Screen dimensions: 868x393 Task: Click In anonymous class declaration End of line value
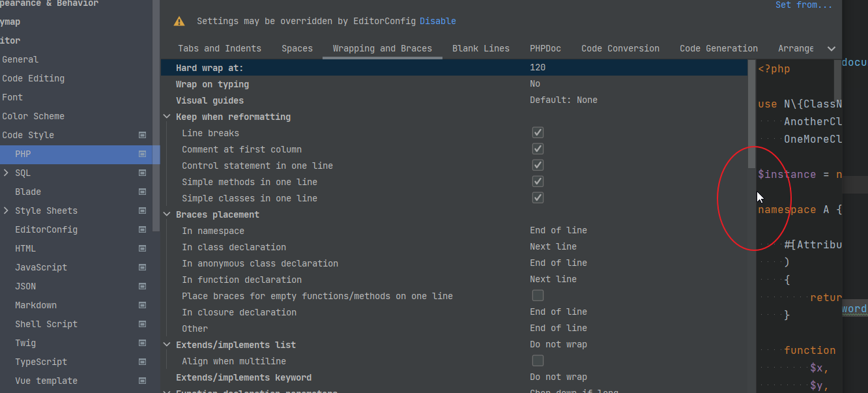[558, 263]
